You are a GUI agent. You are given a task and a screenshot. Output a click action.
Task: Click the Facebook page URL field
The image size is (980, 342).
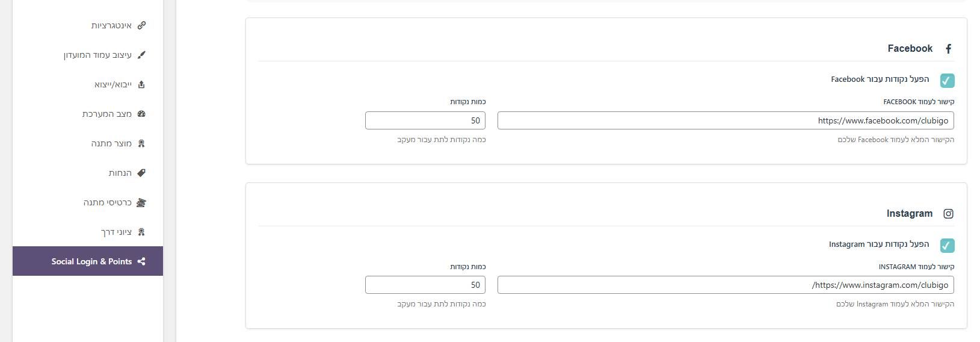pyautogui.click(x=725, y=120)
